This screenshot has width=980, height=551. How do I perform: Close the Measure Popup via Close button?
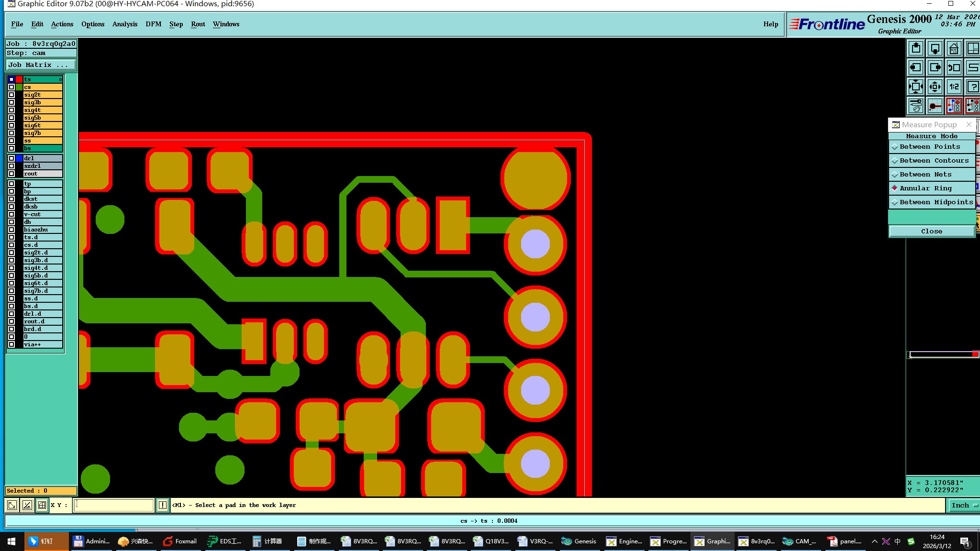tap(931, 231)
